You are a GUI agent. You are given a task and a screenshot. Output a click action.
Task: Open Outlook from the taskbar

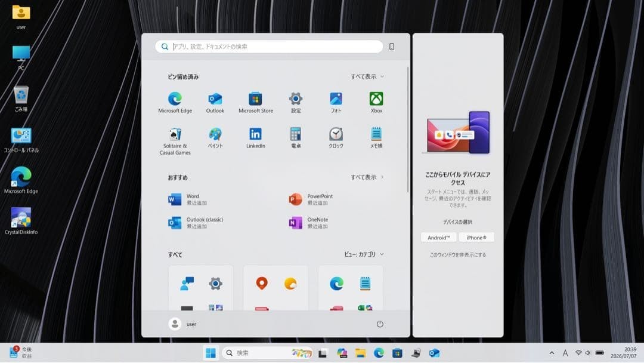click(434, 353)
